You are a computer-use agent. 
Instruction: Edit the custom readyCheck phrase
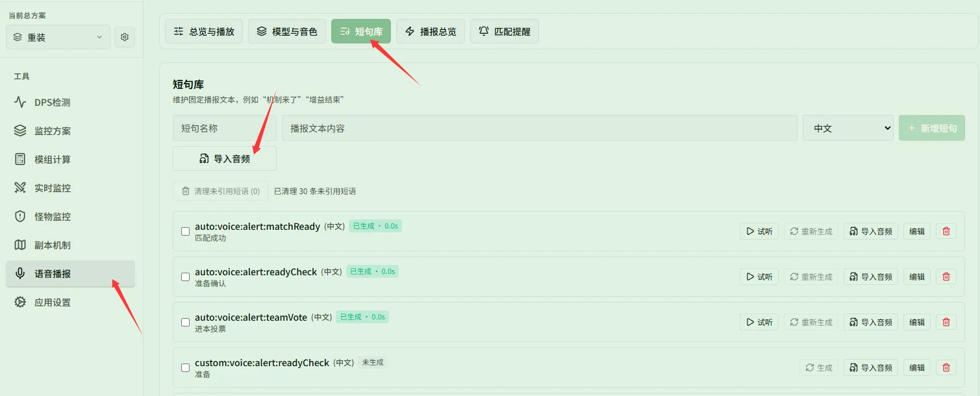pos(917,368)
